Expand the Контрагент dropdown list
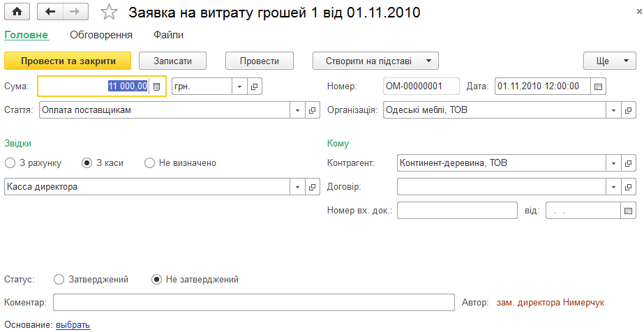 (613, 163)
